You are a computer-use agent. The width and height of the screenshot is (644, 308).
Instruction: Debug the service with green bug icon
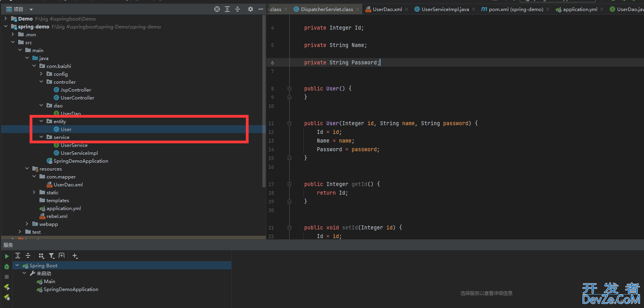7,267
